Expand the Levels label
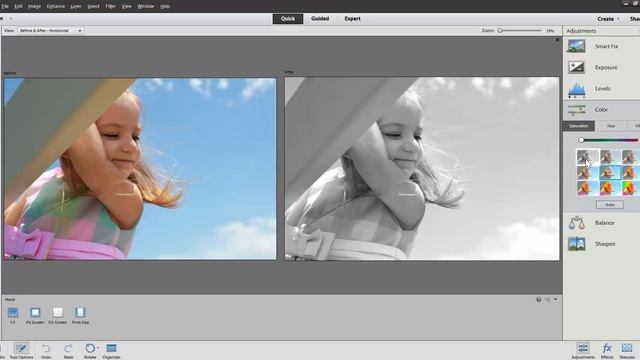The image size is (640, 360). 602,89
